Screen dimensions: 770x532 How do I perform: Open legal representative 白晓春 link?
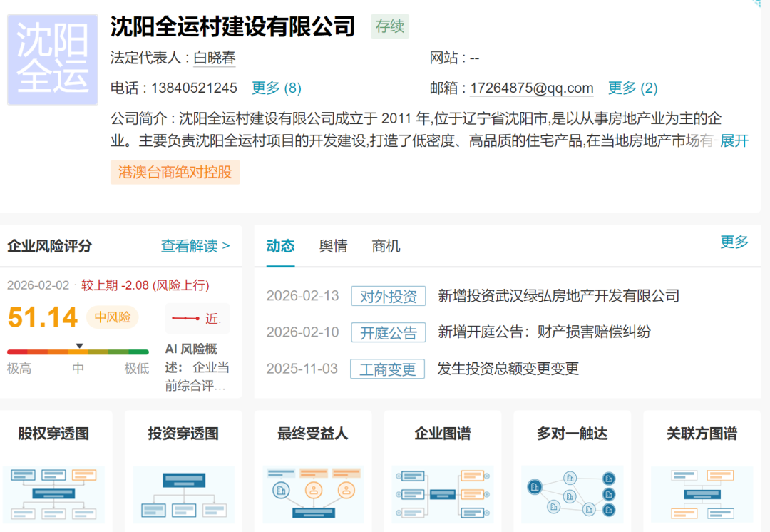pos(215,58)
